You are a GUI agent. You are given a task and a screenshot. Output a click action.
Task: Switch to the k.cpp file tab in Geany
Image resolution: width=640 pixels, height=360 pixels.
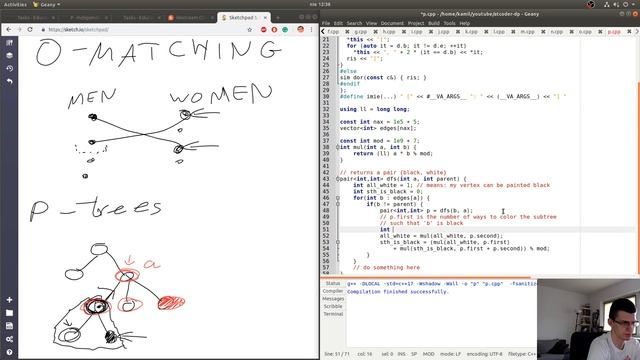pos(471,31)
